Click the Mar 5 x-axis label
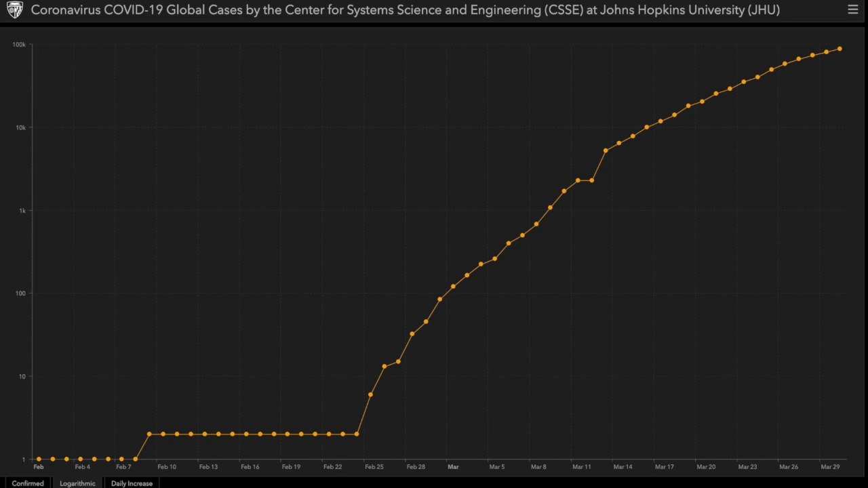Viewport: 868px width, 488px height. (x=497, y=467)
